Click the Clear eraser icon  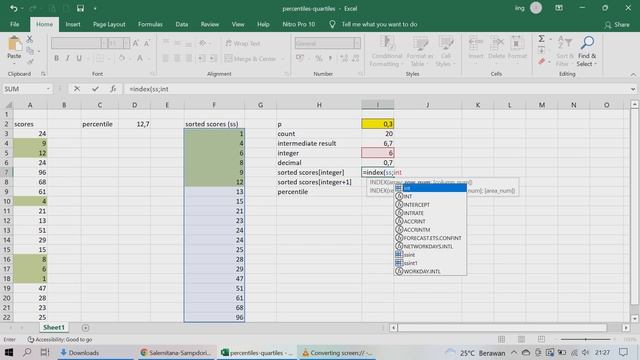(541, 62)
